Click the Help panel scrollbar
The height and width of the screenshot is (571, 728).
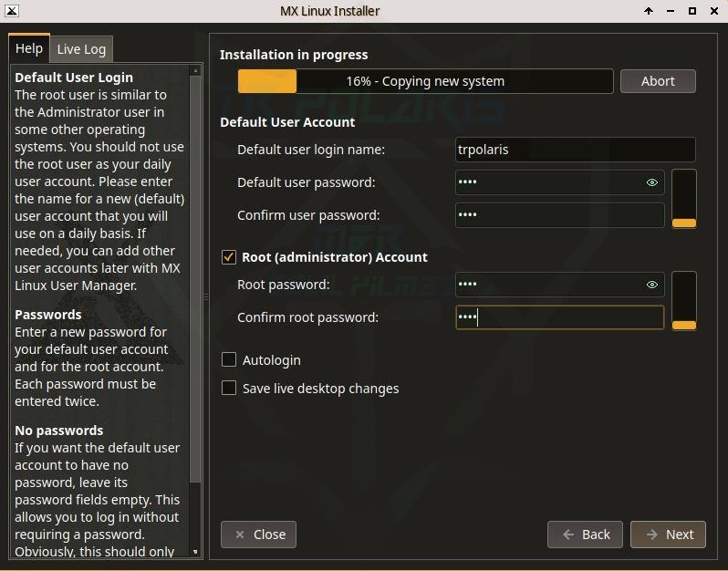tap(195, 278)
